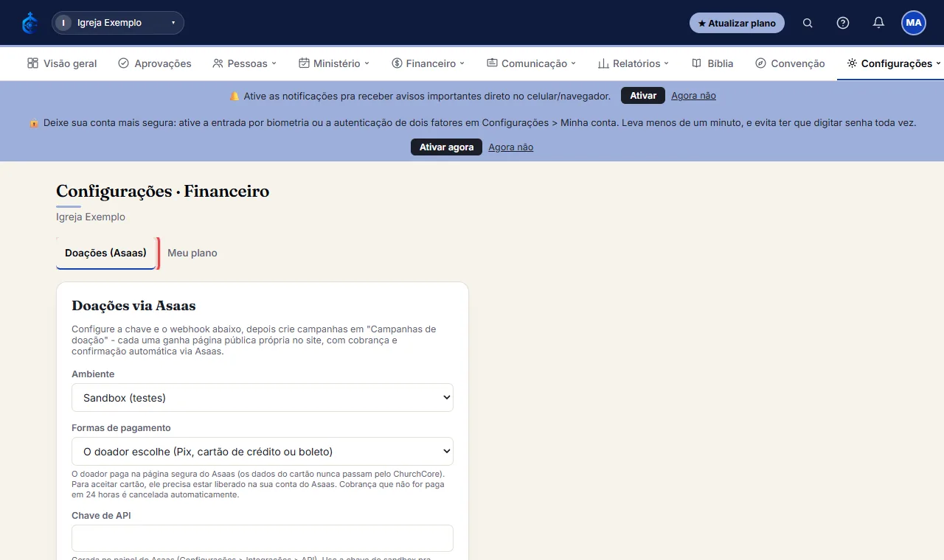The height and width of the screenshot is (560, 944).
Task: Click the Ativar agora button
Action: pos(446,147)
